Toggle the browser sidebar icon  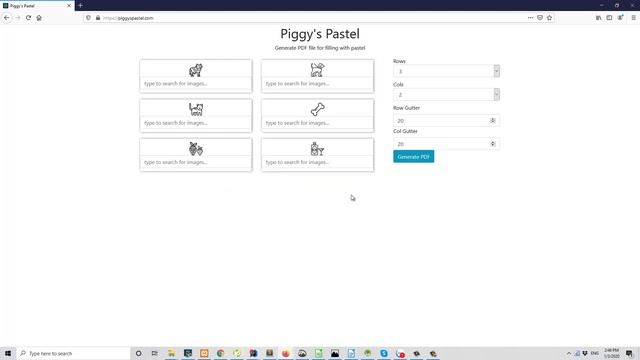tap(609, 18)
